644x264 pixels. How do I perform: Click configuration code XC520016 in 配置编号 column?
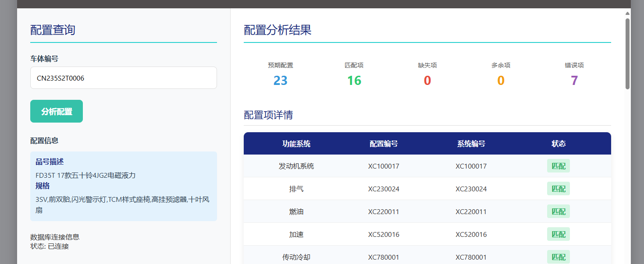[384, 235]
